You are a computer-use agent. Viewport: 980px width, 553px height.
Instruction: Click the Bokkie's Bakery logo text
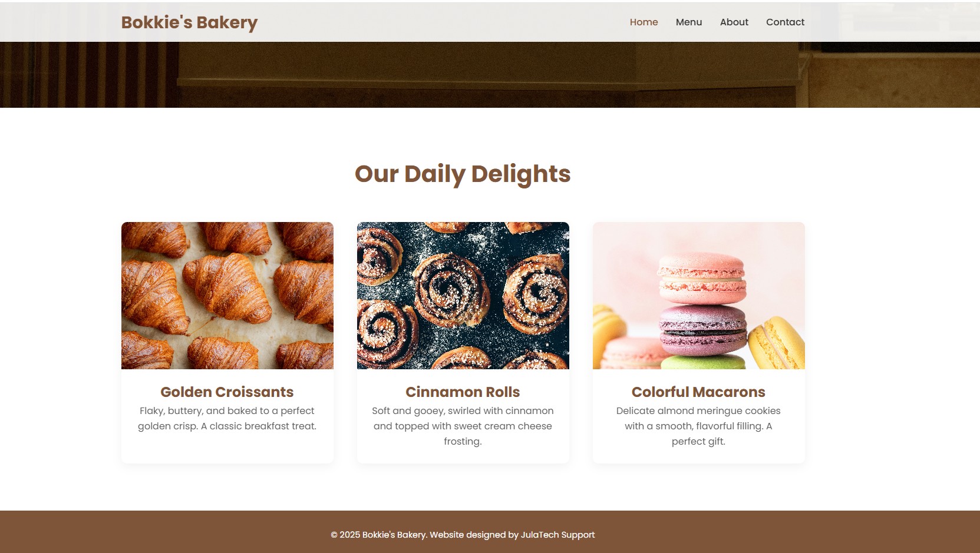(189, 22)
